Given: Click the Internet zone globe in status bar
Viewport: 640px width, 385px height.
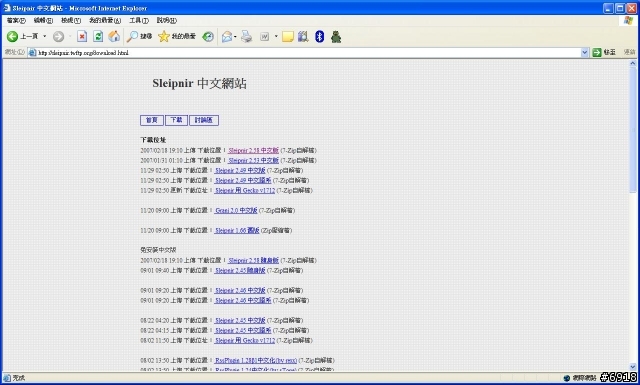Looking at the screenshot, I should [567, 378].
